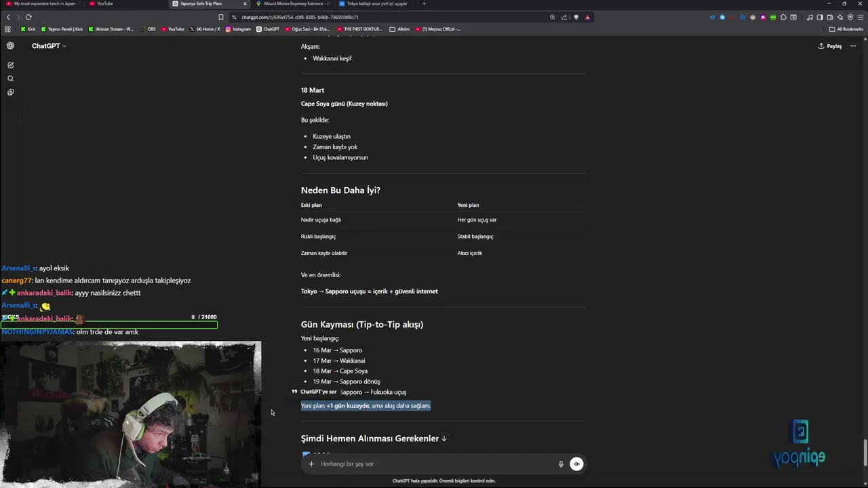Click the streamer webcam overlay
The image size is (868, 488).
130,413
